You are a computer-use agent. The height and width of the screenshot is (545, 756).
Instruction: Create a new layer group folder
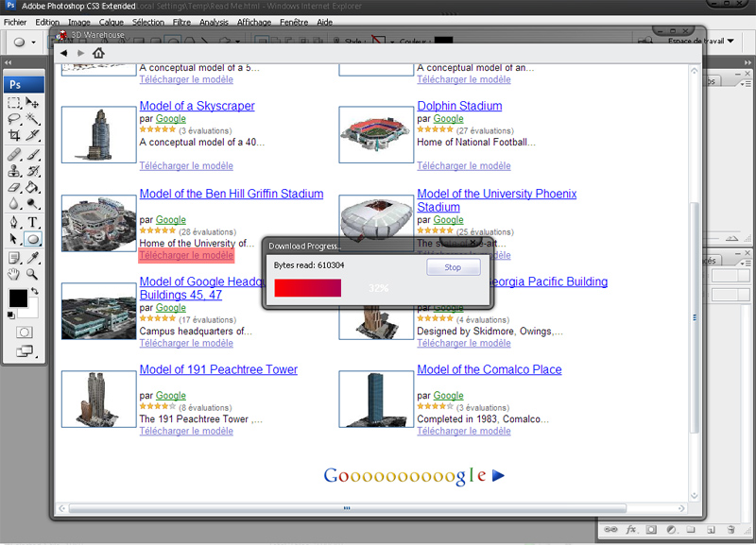691,530
